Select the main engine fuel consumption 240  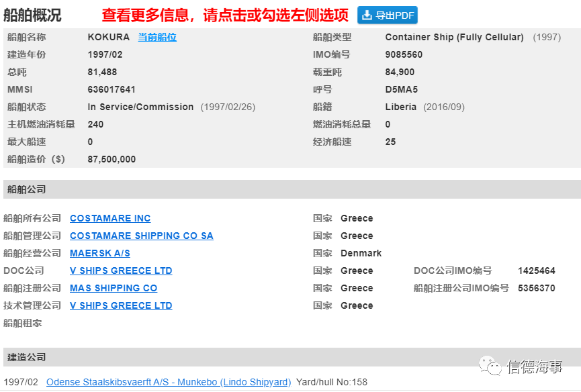pos(95,124)
